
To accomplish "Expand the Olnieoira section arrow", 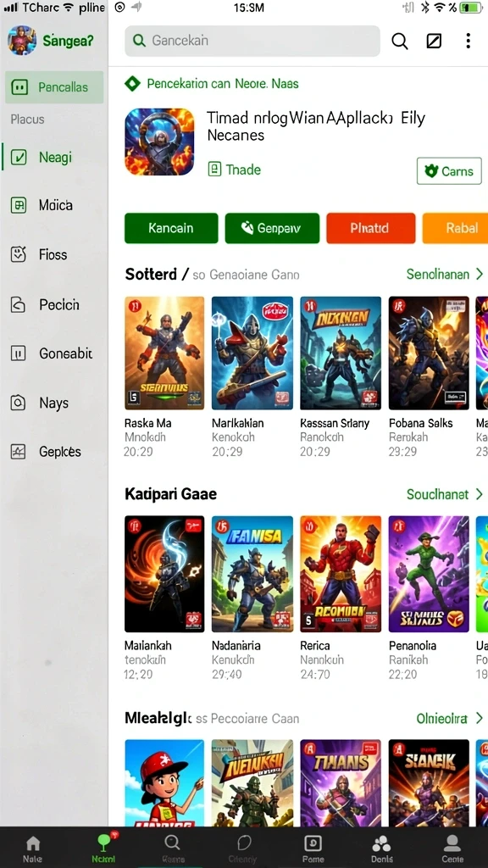I will click(480, 719).
